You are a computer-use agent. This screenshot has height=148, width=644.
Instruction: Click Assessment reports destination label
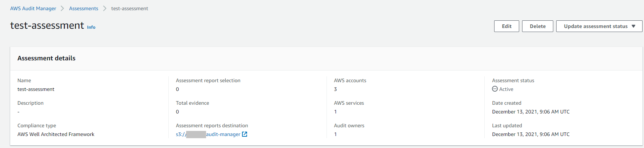pos(212,125)
